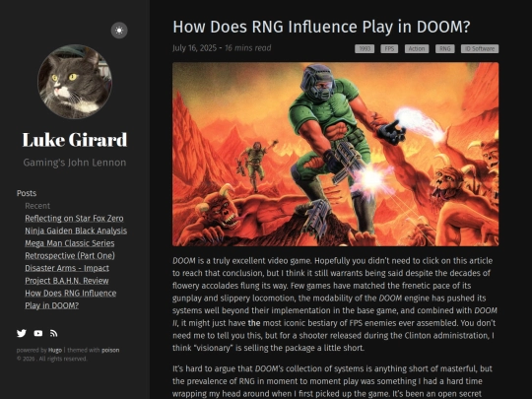Open the Posts menu item
Viewport: 532px width, 399px height.
27,193
